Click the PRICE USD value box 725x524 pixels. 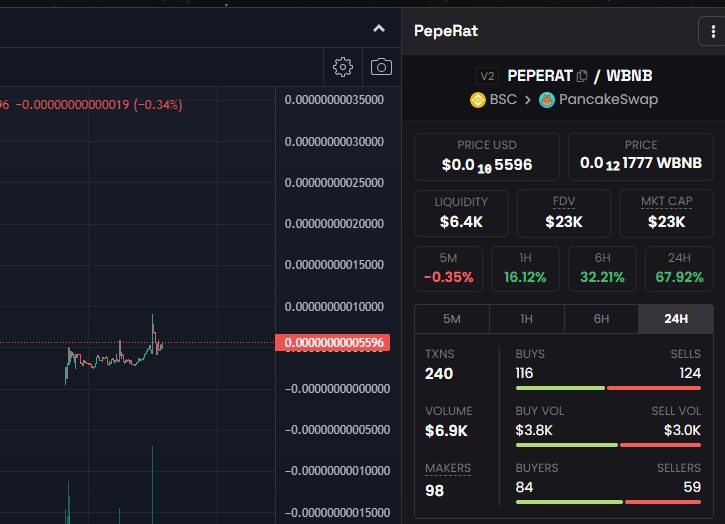click(487, 157)
